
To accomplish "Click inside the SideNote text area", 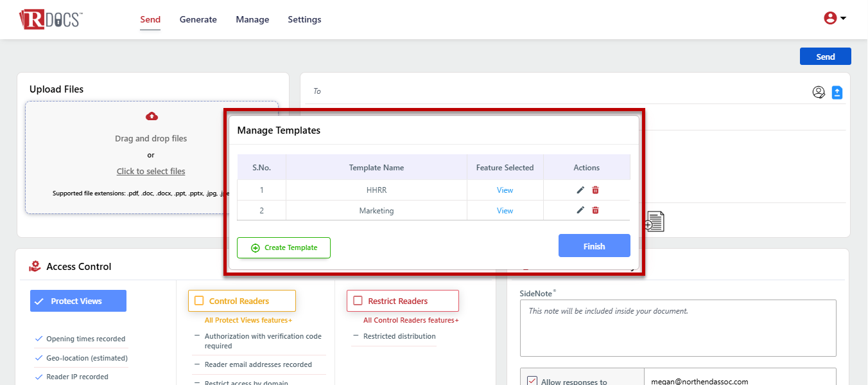I will 677,328.
